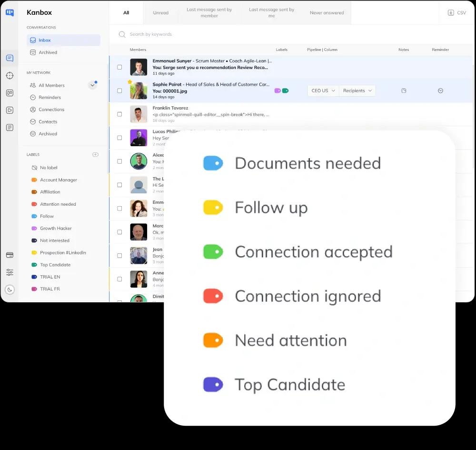Image resolution: width=476 pixels, height=450 pixels.
Task: Click the orange Affiliation label swatch
Action: (x=34, y=192)
